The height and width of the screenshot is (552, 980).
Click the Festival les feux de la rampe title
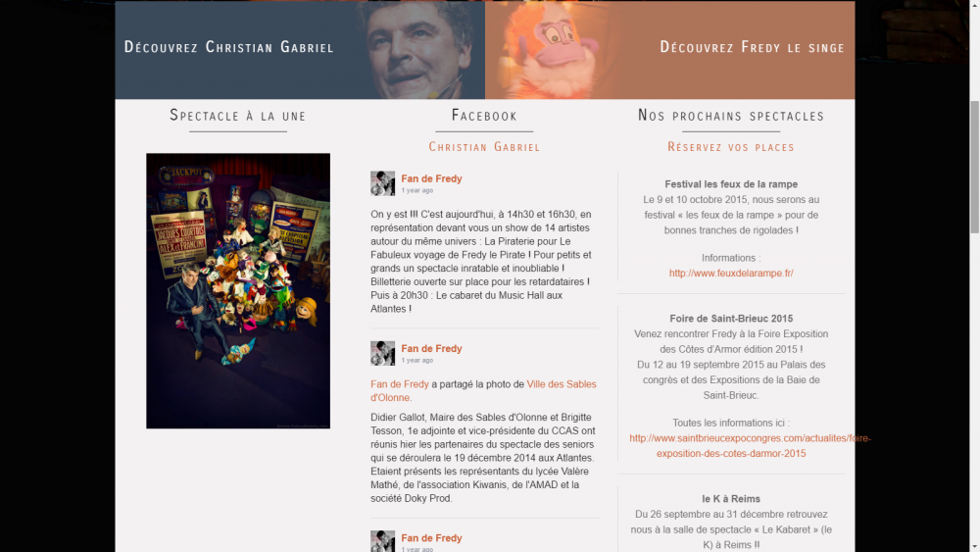[x=731, y=184]
